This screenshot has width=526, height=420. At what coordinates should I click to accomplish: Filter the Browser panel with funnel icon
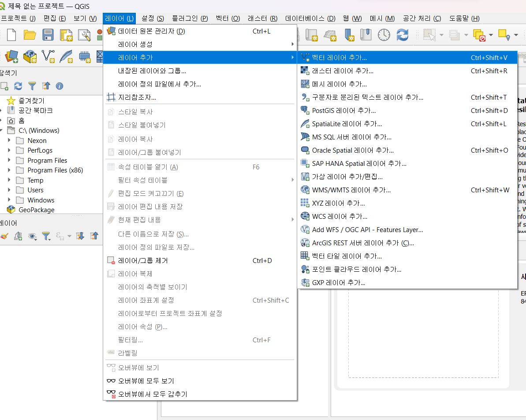coord(32,86)
